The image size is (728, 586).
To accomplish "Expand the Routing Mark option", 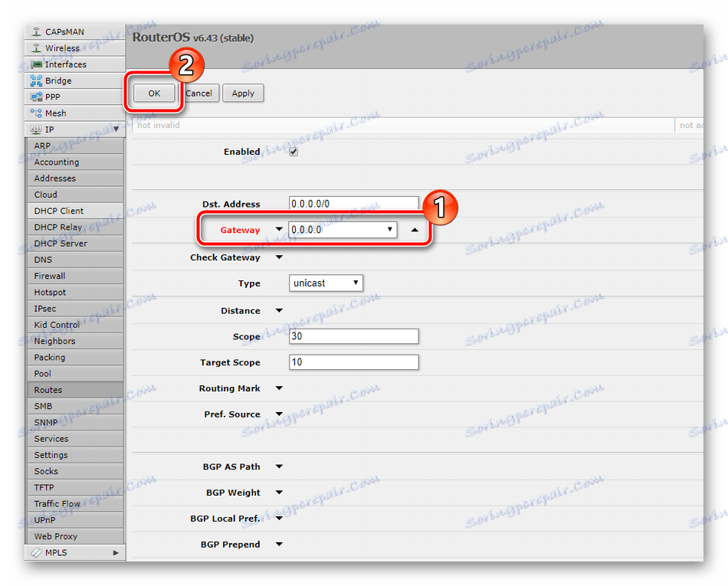I will (x=279, y=388).
